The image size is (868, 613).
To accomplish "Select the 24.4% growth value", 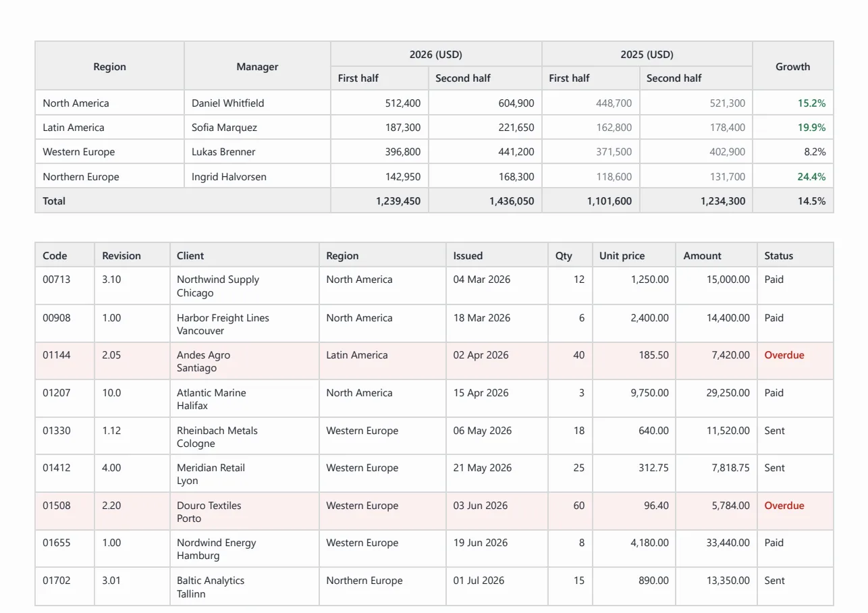I will [811, 176].
